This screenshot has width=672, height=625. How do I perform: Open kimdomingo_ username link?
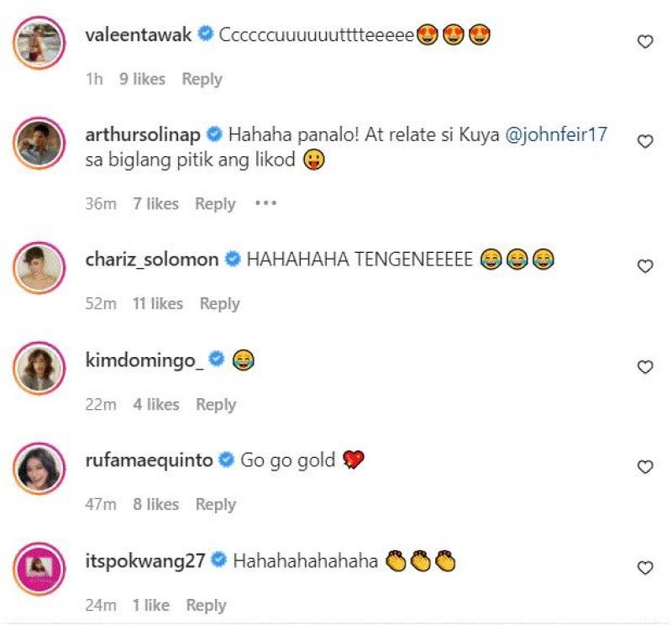144,360
